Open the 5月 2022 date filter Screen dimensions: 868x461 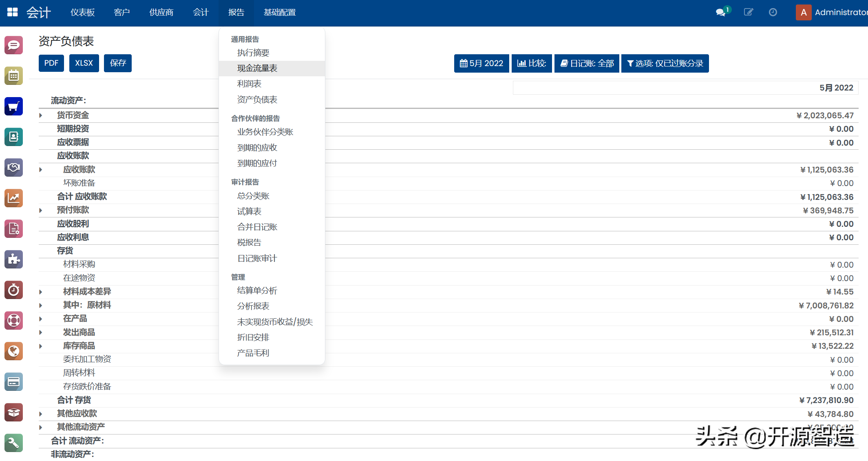(x=481, y=63)
